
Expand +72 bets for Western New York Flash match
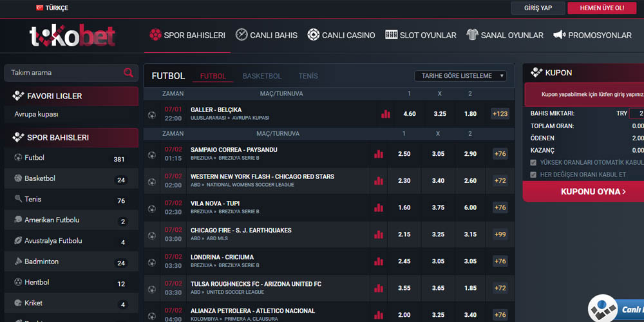[x=500, y=181]
